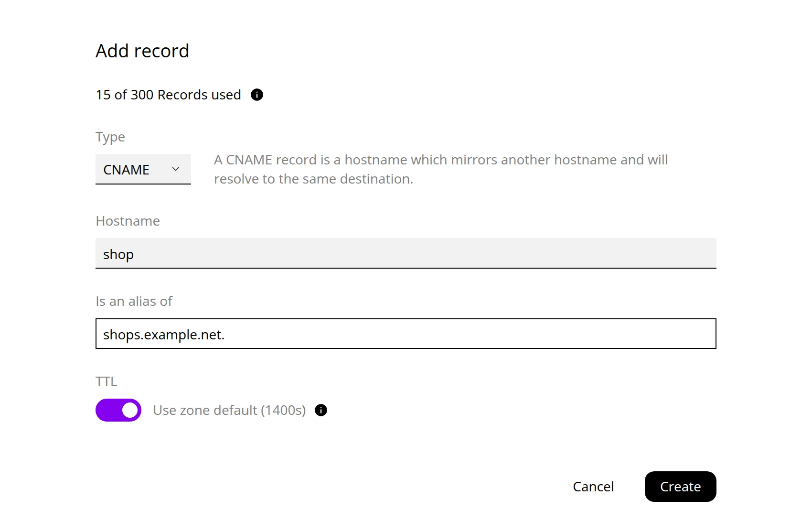Viewport: 812px width, 521px height.
Task: Cancel adding the record
Action: point(593,487)
